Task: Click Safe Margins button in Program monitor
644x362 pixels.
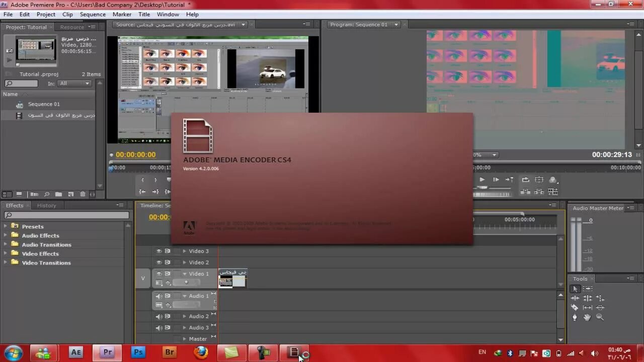Action: pyautogui.click(x=539, y=179)
